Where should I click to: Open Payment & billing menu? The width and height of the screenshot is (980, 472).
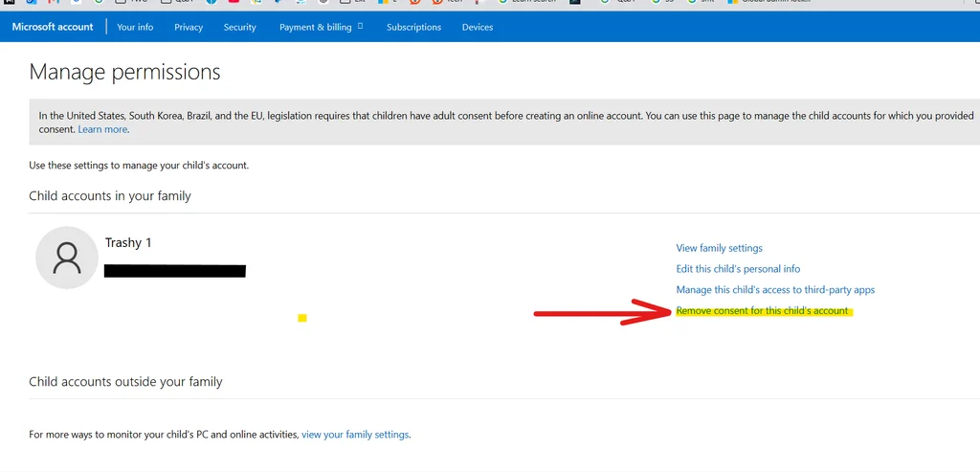[x=316, y=27]
